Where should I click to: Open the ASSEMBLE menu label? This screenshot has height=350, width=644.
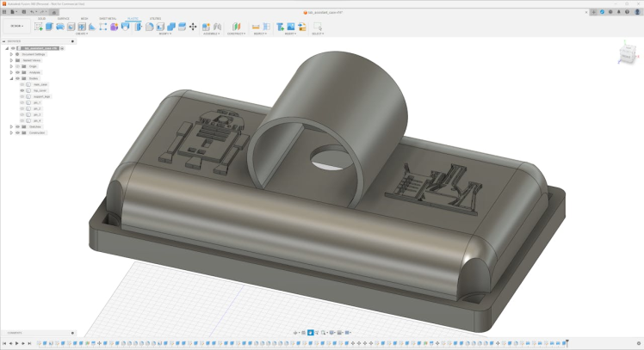tap(211, 34)
